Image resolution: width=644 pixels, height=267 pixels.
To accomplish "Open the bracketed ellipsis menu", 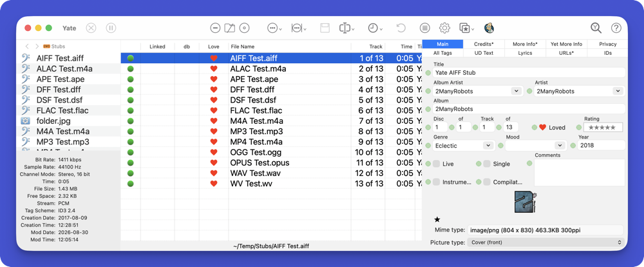I will click(x=299, y=28).
